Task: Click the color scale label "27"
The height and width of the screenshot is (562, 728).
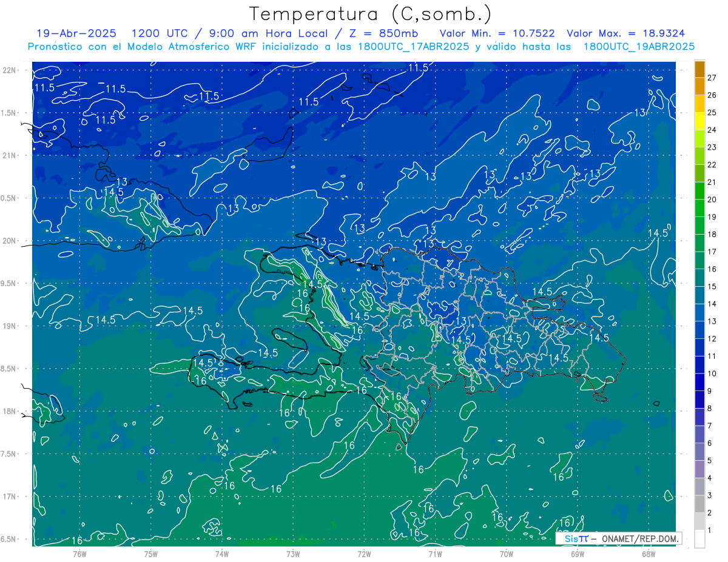Action: coord(712,78)
